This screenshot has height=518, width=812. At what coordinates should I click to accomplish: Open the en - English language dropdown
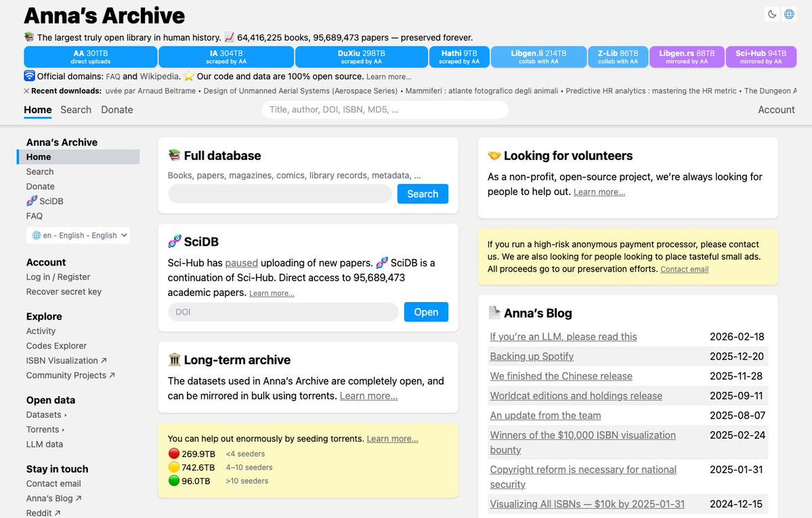coord(78,235)
